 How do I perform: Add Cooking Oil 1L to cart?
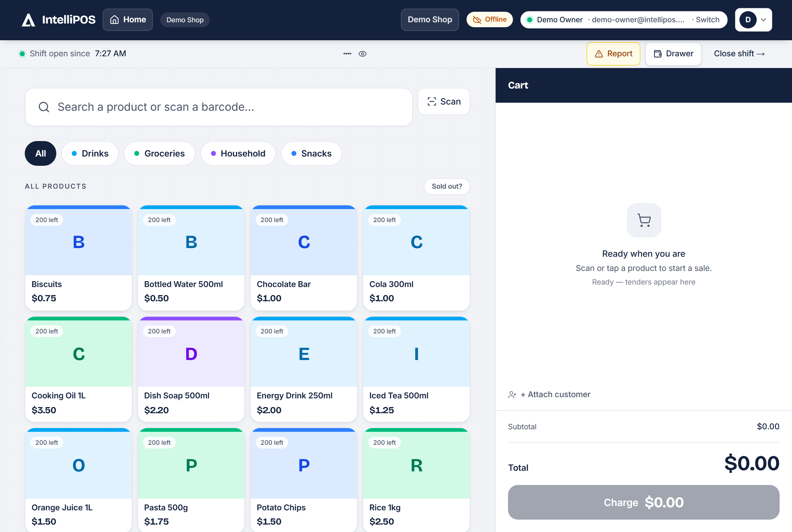(x=78, y=369)
